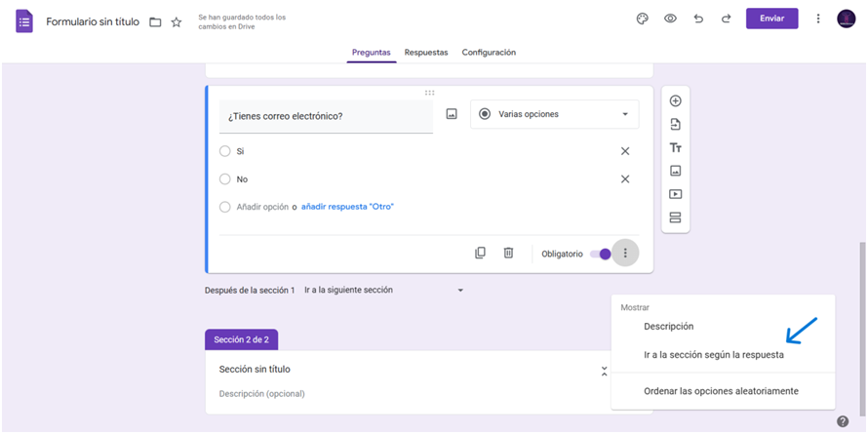Switch to the Configuración tab

pyautogui.click(x=489, y=53)
